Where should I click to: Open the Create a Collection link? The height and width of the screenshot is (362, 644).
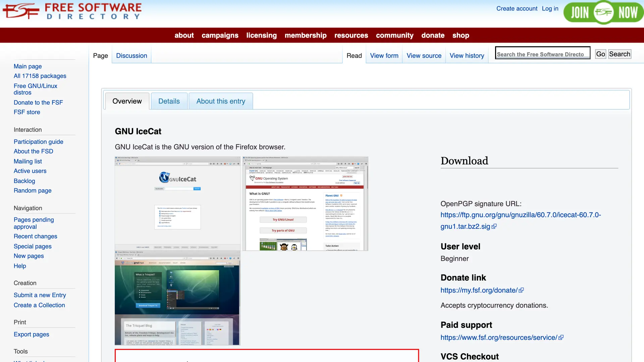(x=39, y=305)
